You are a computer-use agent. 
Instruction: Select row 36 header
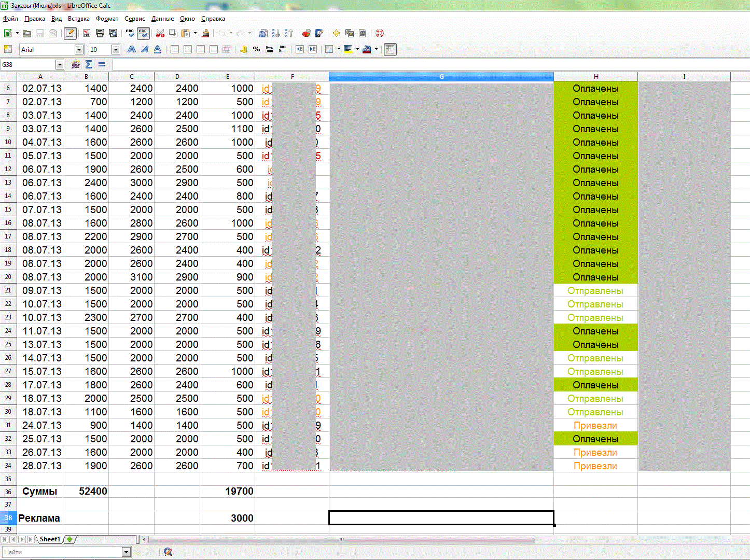point(8,492)
